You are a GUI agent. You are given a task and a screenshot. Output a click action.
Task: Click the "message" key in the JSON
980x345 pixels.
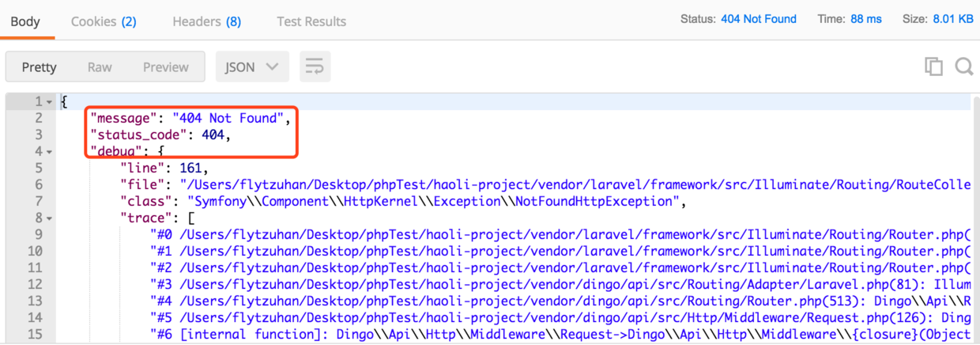click(120, 119)
